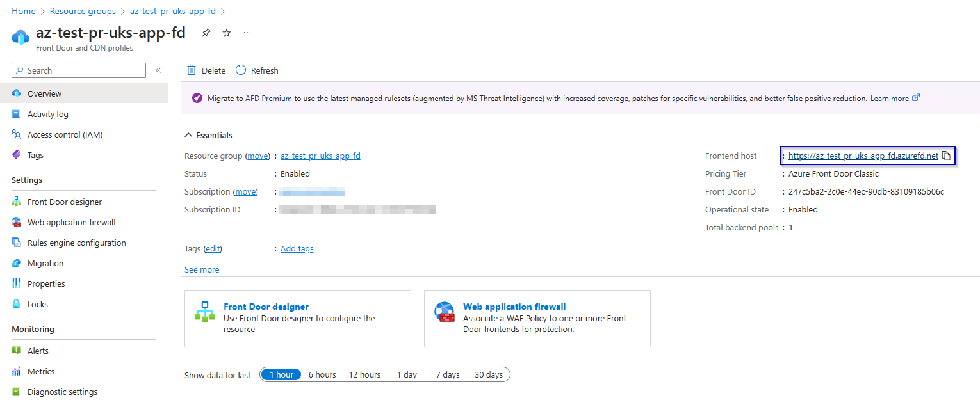Click the Front Door designer card icon
This screenshot has height=407, width=980.
205,312
